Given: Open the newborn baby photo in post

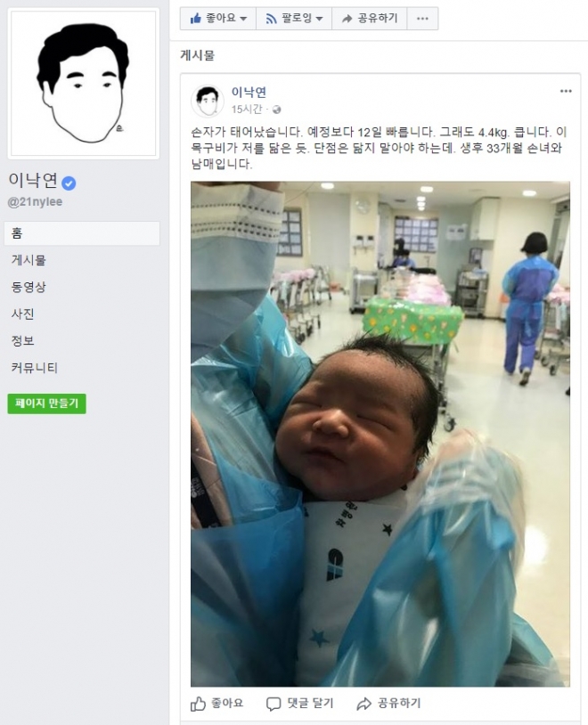Looking at the screenshot, I should click(x=380, y=434).
